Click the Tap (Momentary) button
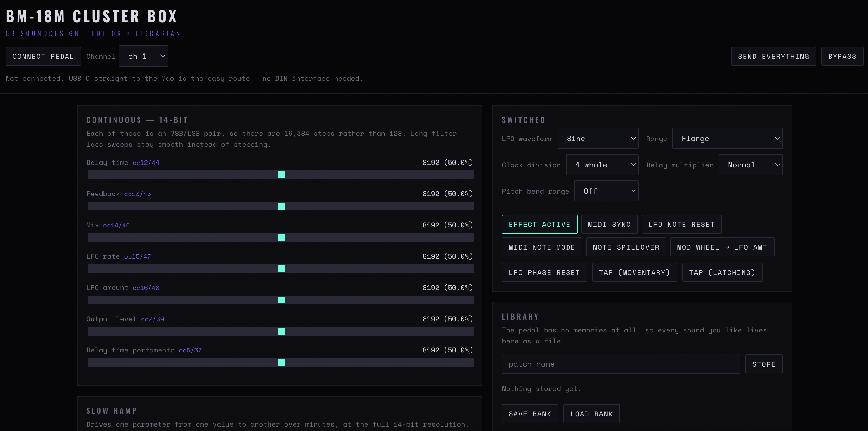Image resolution: width=868 pixels, height=431 pixels. [634, 273]
